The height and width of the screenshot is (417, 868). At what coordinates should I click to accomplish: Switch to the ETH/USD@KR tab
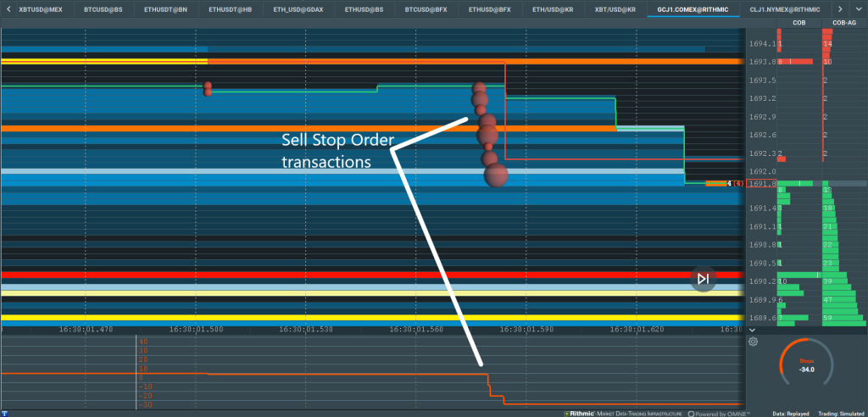click(x=553, y=9)
